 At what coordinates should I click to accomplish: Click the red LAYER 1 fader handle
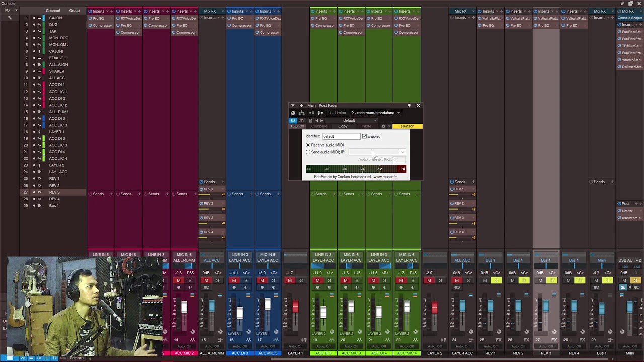coord(295,307)
